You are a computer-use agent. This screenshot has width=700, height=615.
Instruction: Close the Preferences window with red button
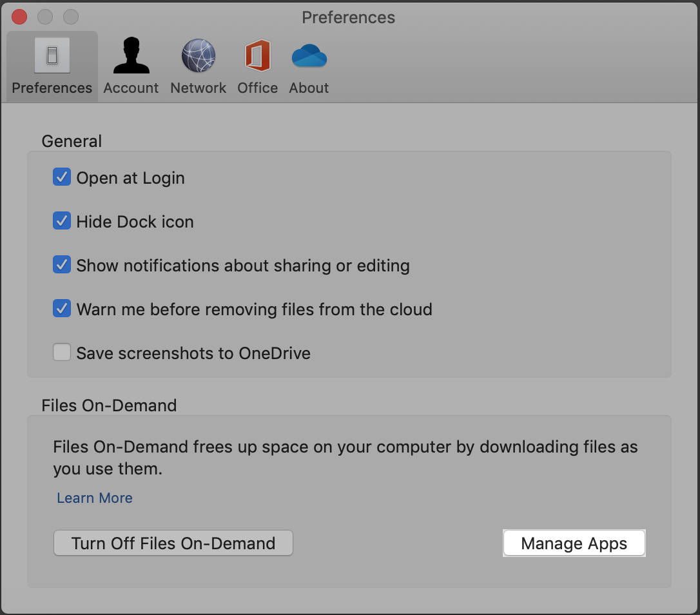(x=20, y=17)
